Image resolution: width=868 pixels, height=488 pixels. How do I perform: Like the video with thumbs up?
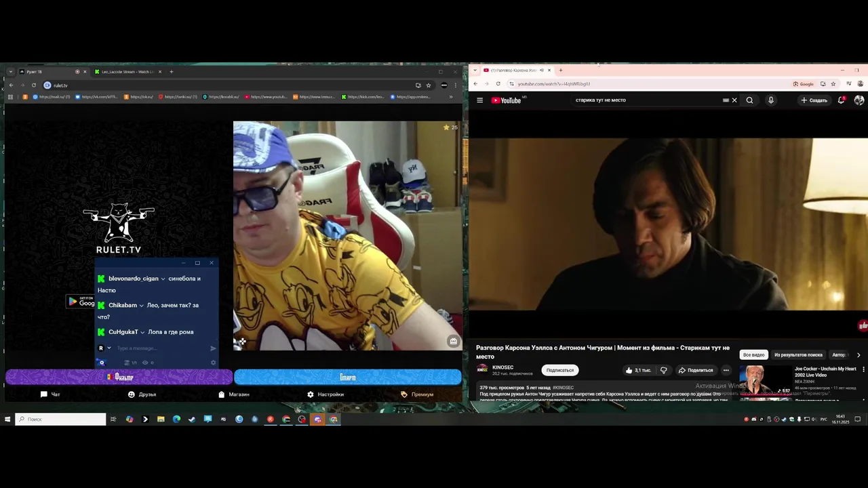click(637, 370)
